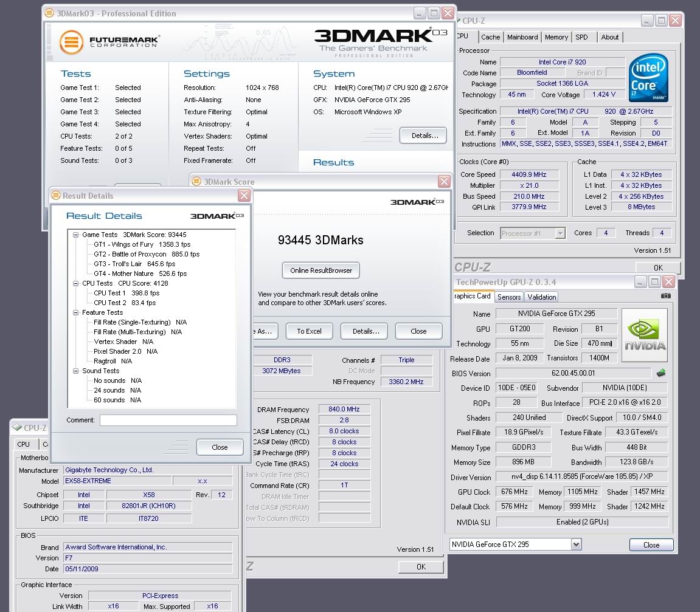Screen dimensions: 700x612
Task: Switch to the Validation tab in GPU-Z
Action: tap(541, 297)
